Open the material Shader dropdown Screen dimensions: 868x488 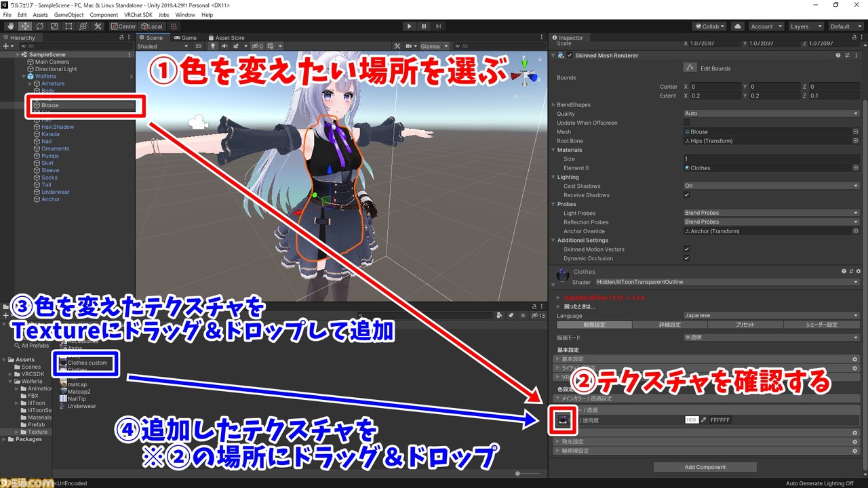728,282
